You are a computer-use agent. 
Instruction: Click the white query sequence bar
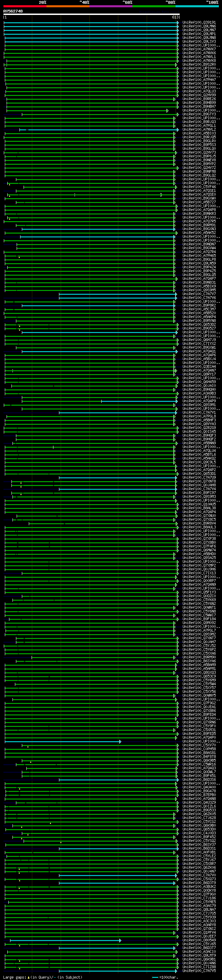pos(92,15)
